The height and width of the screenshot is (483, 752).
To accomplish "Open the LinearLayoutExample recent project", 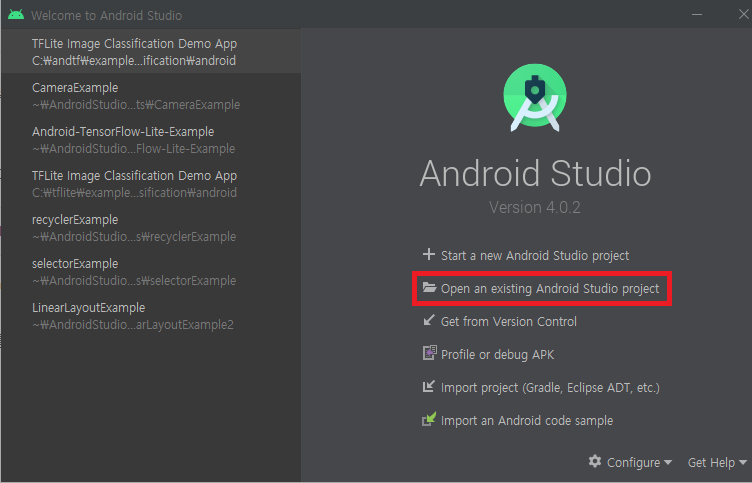I will tap(151, 316).
